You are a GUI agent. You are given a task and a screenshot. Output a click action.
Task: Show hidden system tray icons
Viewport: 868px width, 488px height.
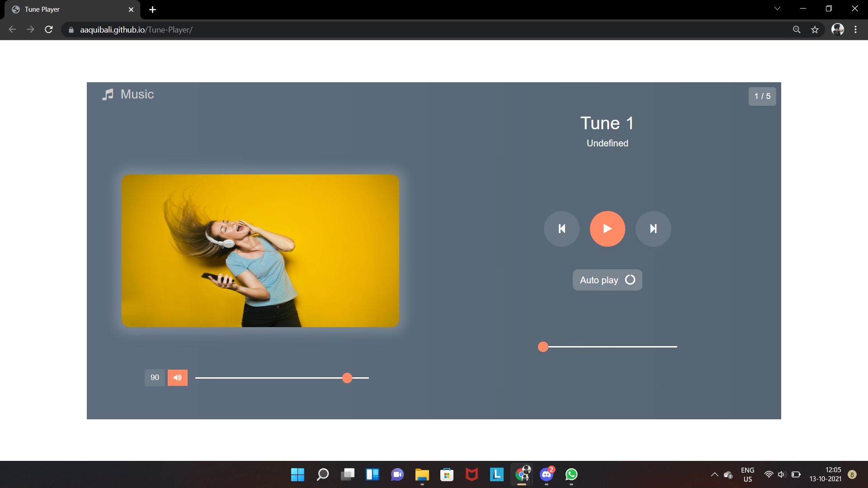714,474
